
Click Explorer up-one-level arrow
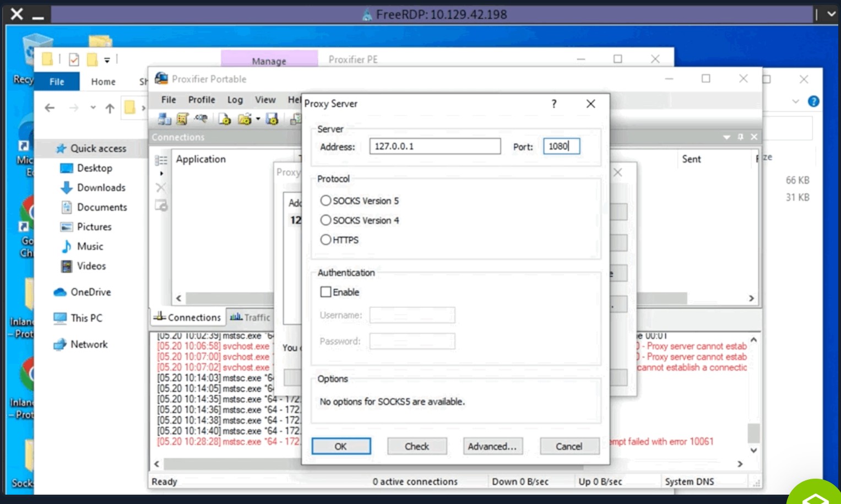tap(110, 108)
